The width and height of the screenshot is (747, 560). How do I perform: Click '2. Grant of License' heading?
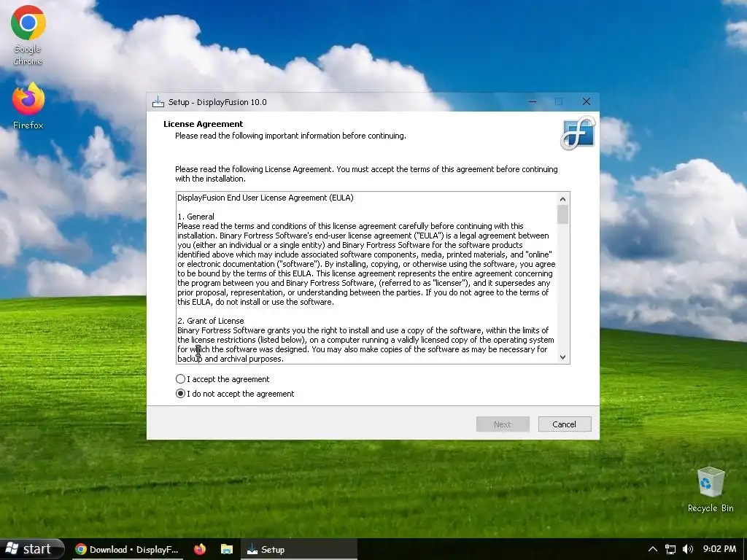(211, 321)
